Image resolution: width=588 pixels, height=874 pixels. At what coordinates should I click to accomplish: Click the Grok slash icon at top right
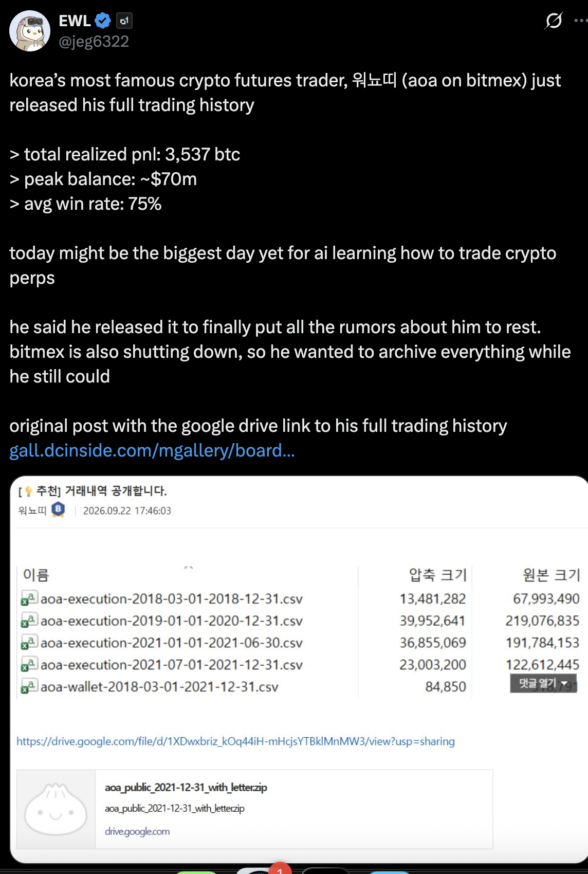click(554, 21)
